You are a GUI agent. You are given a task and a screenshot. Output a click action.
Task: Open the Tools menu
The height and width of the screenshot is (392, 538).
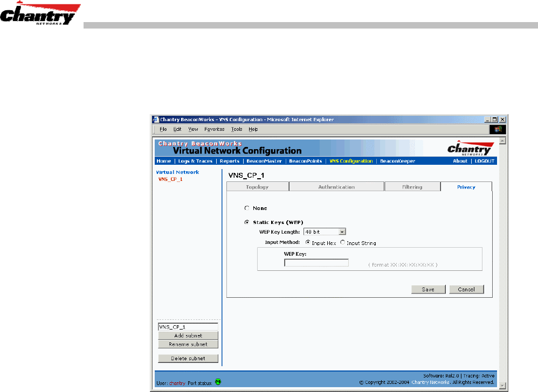click(x=237, y=129)
